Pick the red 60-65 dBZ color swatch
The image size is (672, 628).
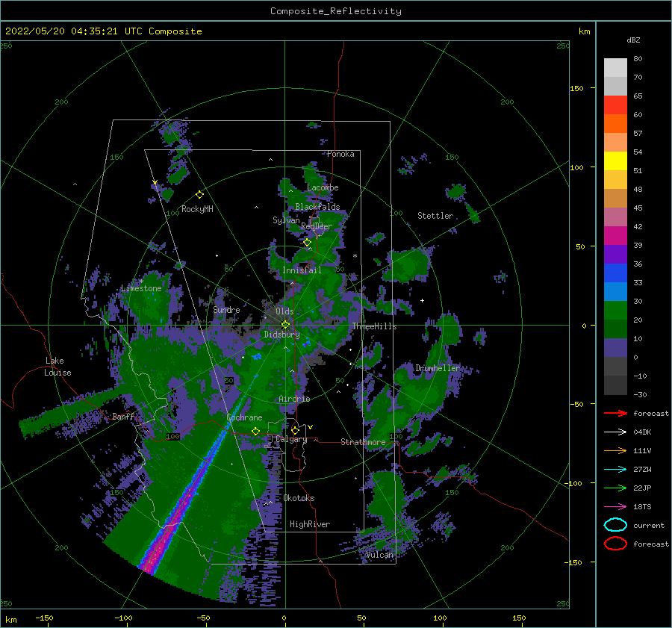[615, 105]
